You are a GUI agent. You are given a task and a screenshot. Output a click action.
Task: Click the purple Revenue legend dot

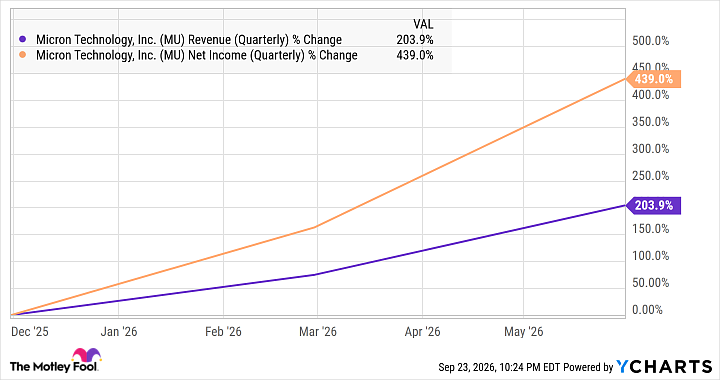click(x=22, y=40)
